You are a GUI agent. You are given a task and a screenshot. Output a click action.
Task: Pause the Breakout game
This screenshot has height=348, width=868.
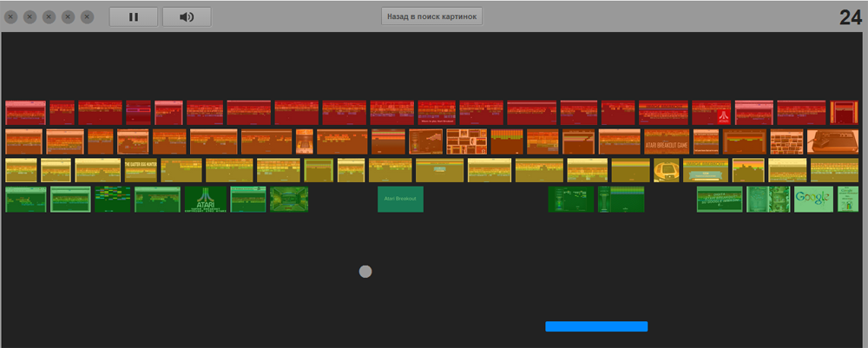(x=134, y=16)
